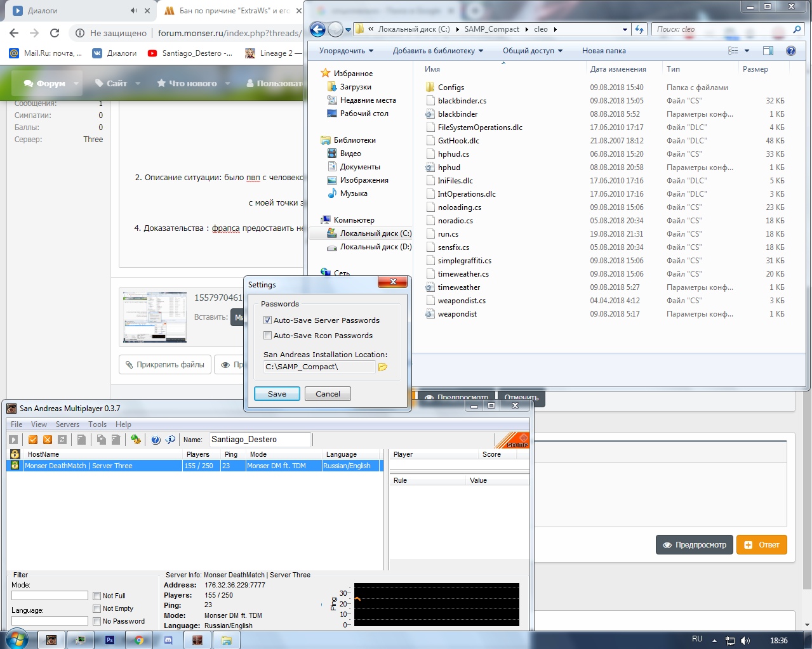
Task: Click Explorer's blue help icon
Action: [x=791, y=51]
